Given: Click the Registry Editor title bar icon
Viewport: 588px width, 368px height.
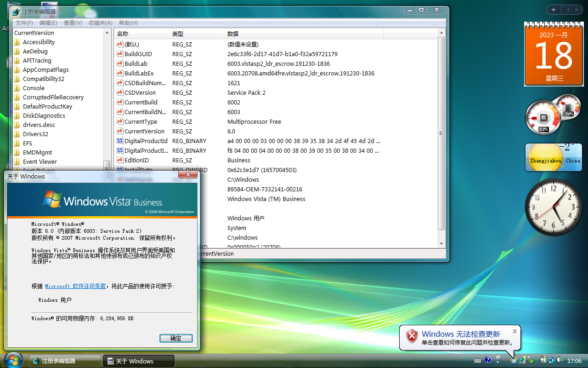Looking at the screenshot, I should tap(17, 12).
